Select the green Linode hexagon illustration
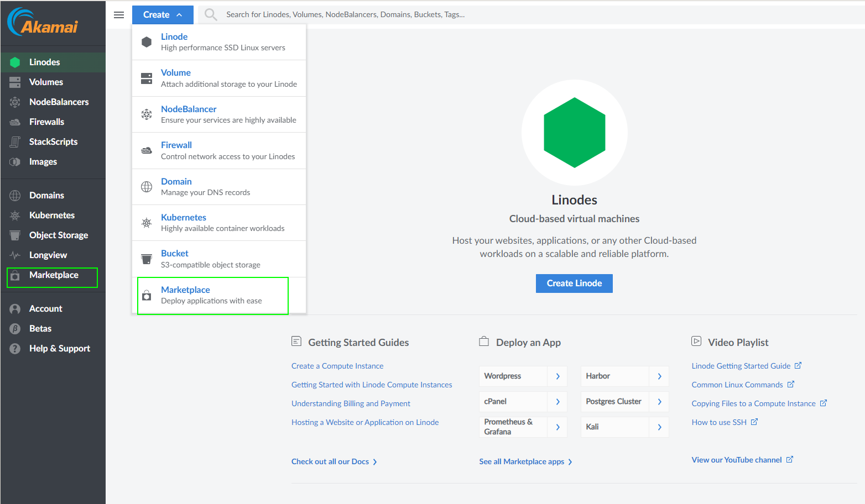This screenshot has width=865, height=504. point(574,133)
